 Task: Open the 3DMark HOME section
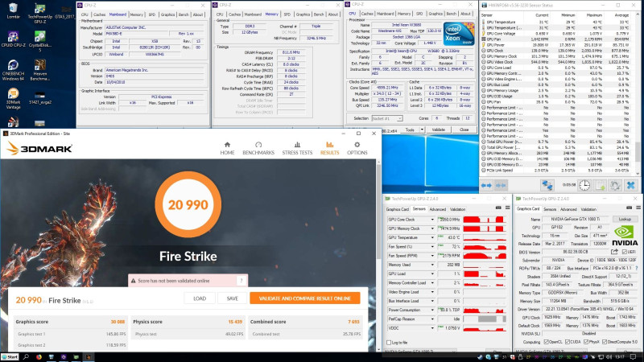[227, 148]
